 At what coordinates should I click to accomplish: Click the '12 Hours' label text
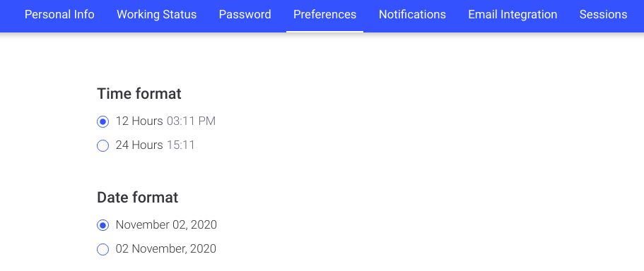coord(139,121)
